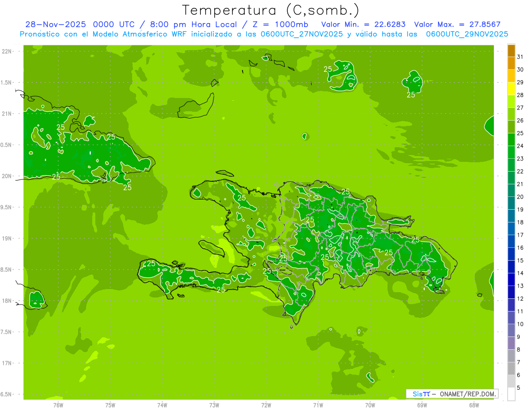Click the "ONAMET/REP.DOM." credit label
Image resolution: width=532 pixels, height=411 pixels.
click(468, 394)
